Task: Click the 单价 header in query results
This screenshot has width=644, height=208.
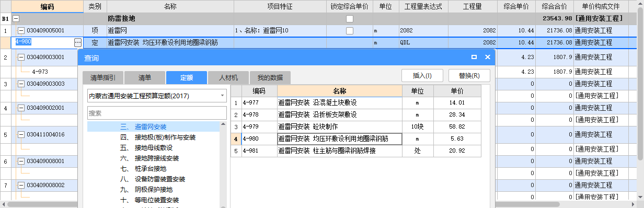Action: pos(457,91)
